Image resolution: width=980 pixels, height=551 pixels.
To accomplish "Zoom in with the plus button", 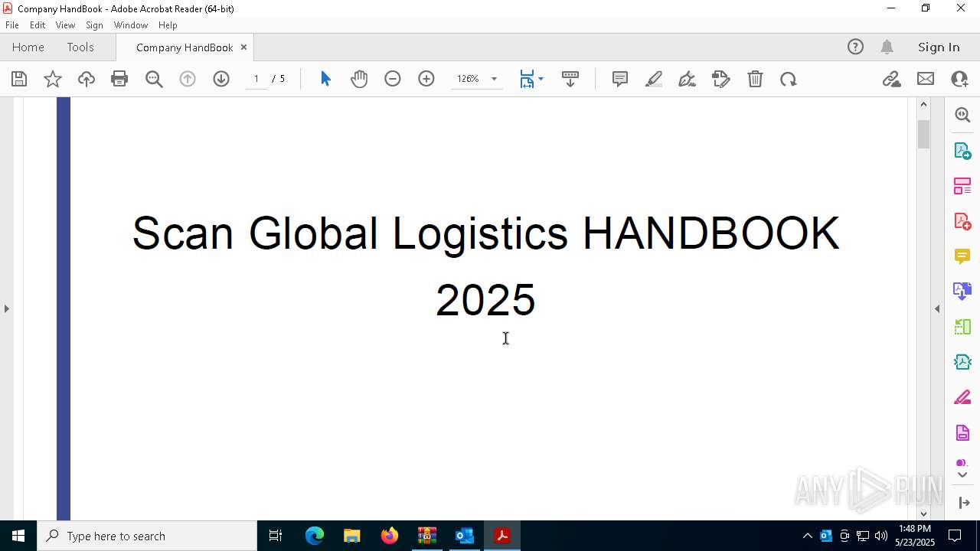I will [x=426, y=79].
